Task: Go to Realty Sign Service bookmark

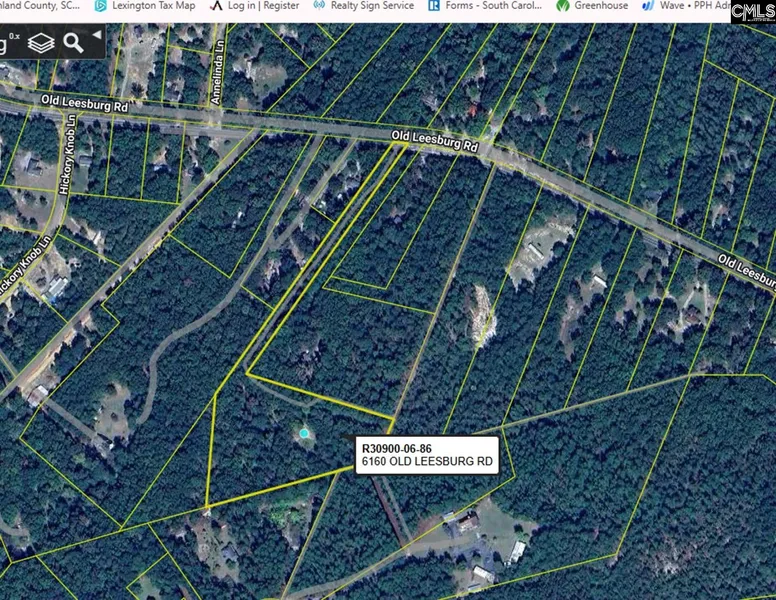Action: point(371,6)
